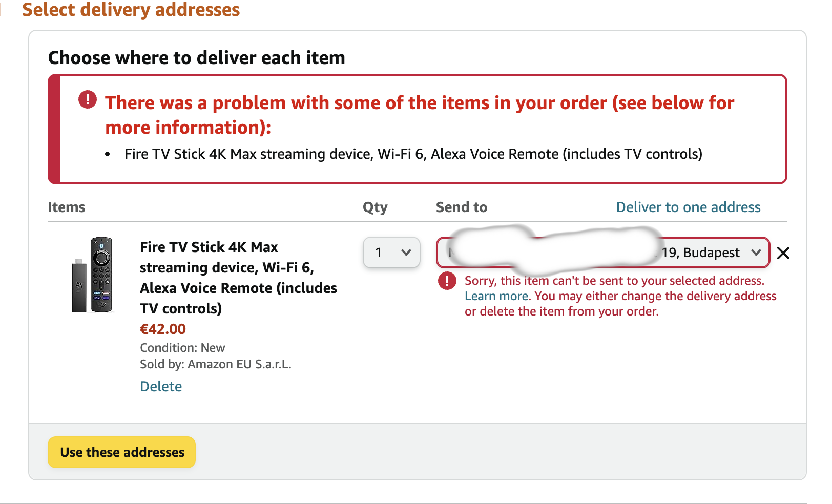Click the 'Send to' column header
832x504 pixels.
[462, 207]
